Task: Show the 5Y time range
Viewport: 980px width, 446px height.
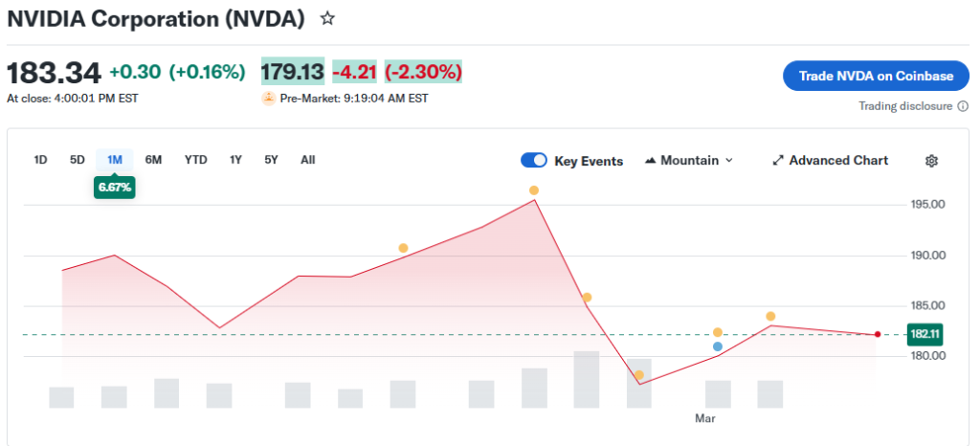Action: tap(271, 160)
